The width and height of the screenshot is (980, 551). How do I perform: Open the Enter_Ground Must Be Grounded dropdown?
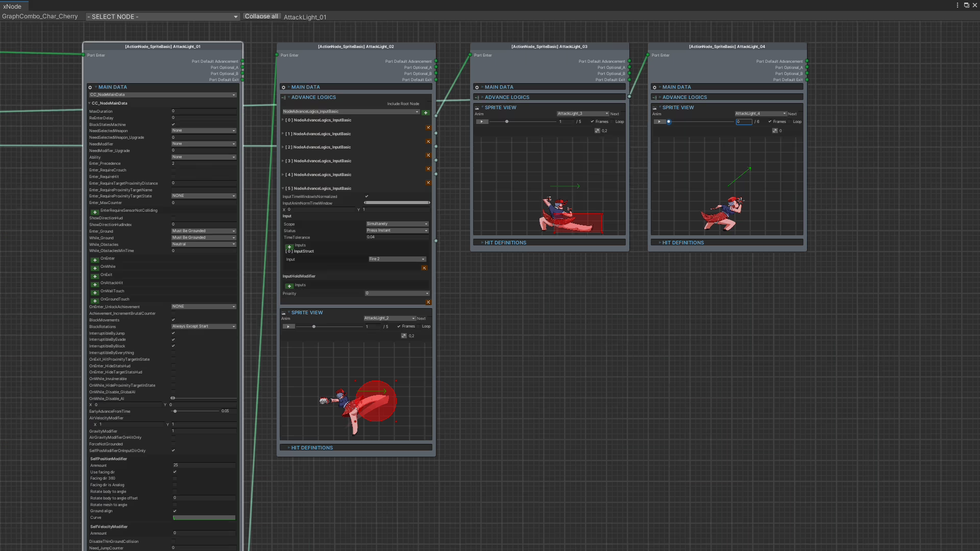[204, 231]
